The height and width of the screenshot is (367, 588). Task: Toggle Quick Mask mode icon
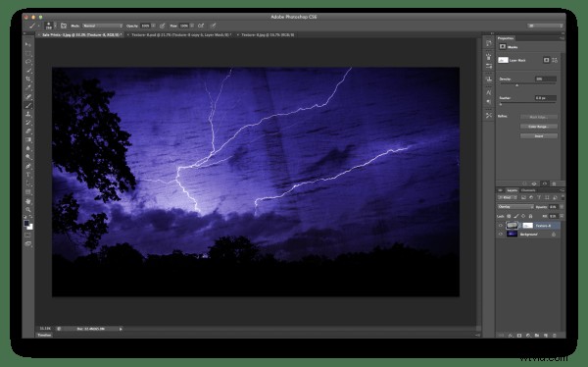pyautogui.click(x=28, y=235)
